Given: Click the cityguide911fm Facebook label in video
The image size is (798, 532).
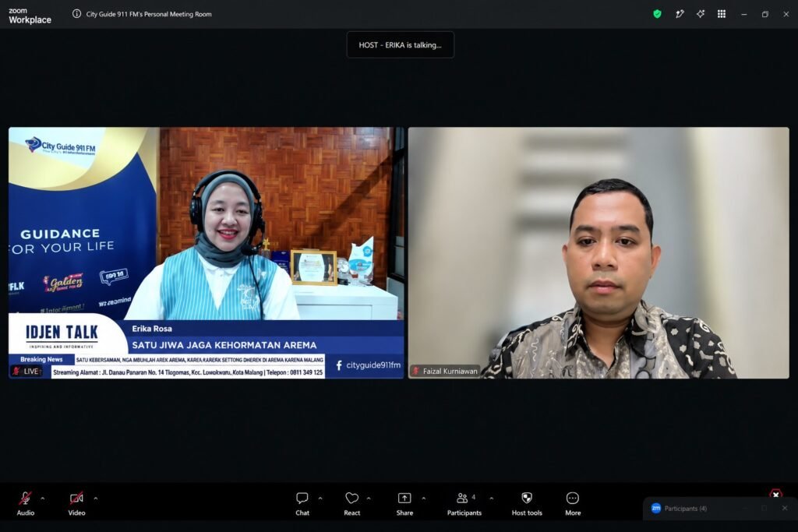Looking at the screenshot, I should click(369, 365).
